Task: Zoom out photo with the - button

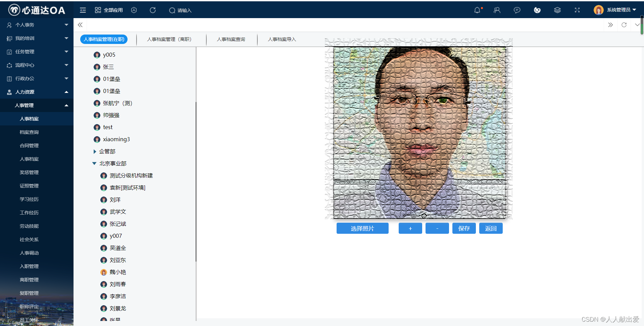Action: (437, 228)
